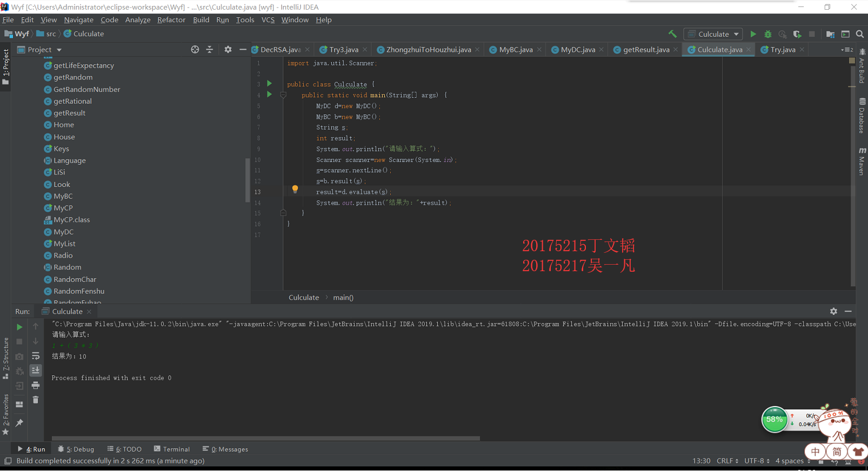This screenshot has width=868, height=471.
Task: Select RandomChar in Project tree
Action: [75, 279]
